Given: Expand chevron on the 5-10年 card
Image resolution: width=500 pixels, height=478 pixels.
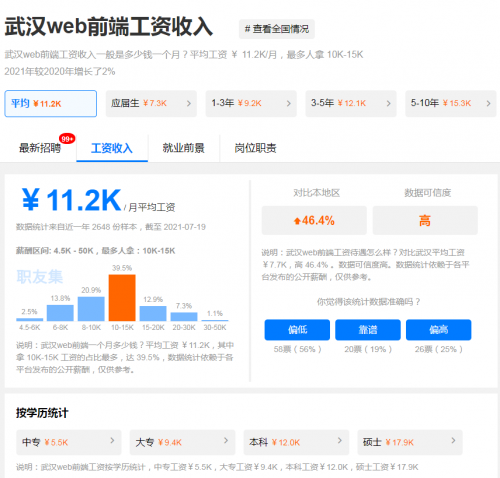Looking at the screenshot, I should tap(489, 104).
